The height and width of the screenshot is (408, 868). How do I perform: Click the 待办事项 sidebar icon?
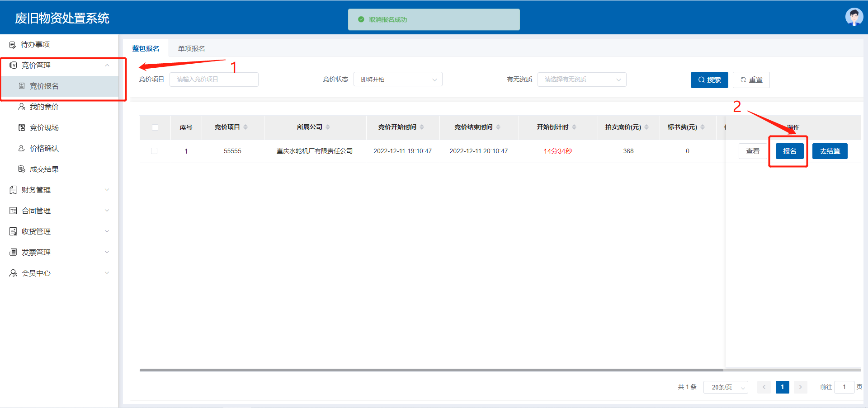click(13, 45)
